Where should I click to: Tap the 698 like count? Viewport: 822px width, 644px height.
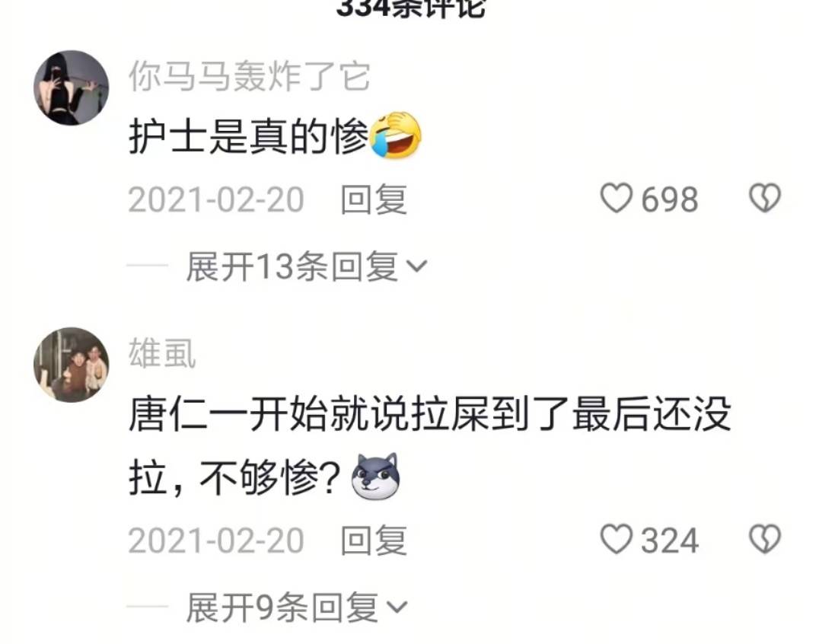coord(670,199)
